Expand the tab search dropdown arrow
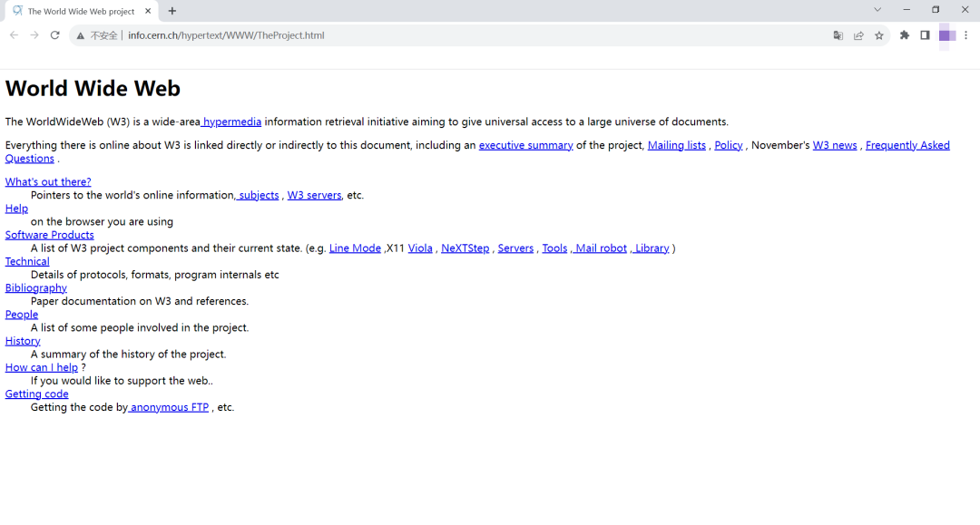Screen dimensions: 980x525 point(877,10)
